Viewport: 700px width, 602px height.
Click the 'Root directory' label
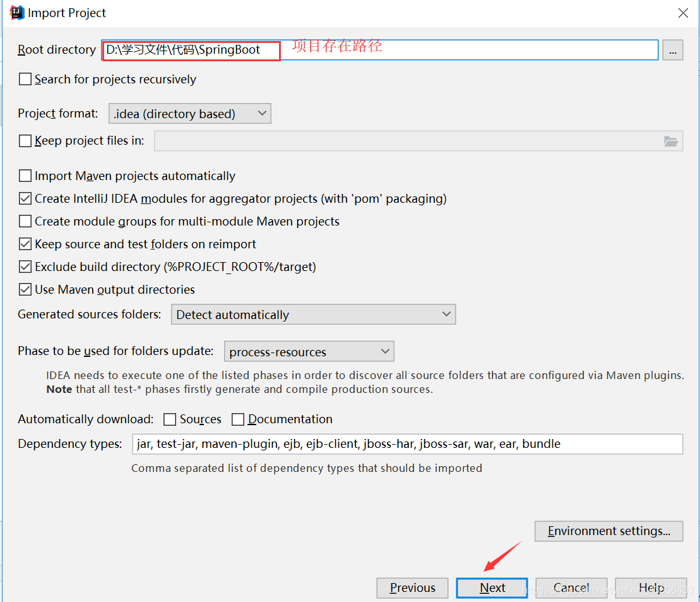[x=57, y=50]
